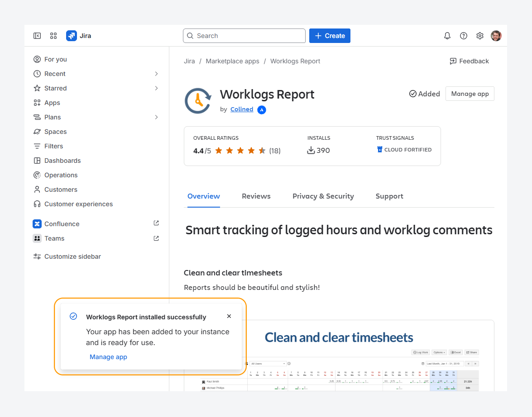Open the settings gear icon
The image size is (532, 417).
click(x=480, y=36)
